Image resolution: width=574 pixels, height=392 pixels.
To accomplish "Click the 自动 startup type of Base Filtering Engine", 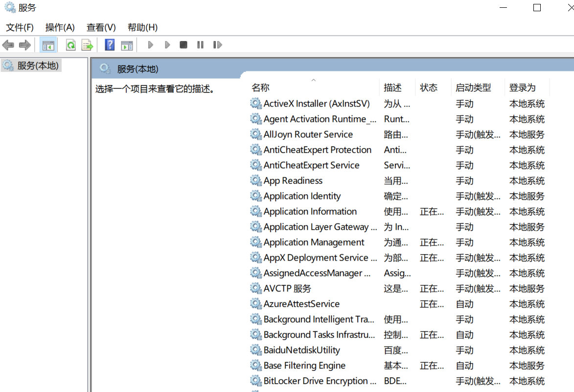I will point(464,366).
